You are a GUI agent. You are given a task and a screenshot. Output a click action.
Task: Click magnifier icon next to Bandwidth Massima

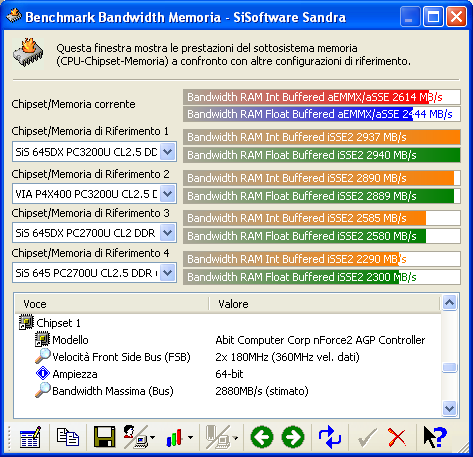(43, 390)
